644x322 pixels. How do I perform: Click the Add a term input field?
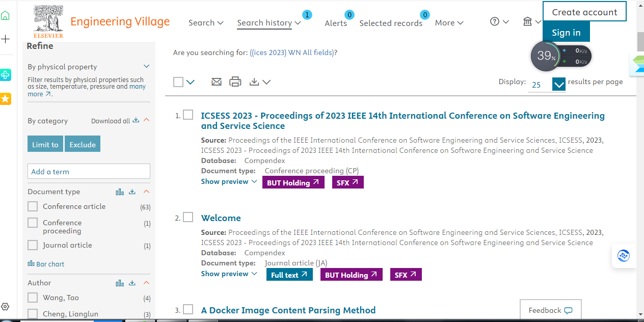pyautogui.click(x=89, y=171)
